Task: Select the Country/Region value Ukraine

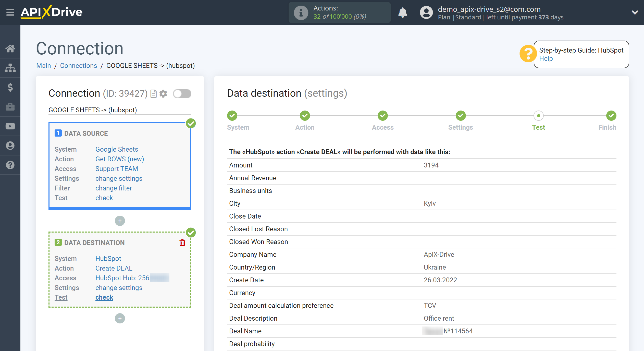Action: [435, 267]
